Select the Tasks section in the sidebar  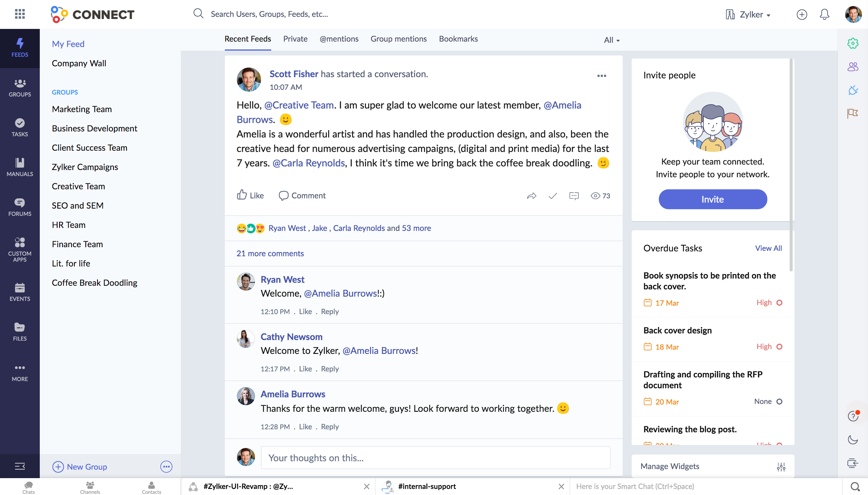(19, 128)
